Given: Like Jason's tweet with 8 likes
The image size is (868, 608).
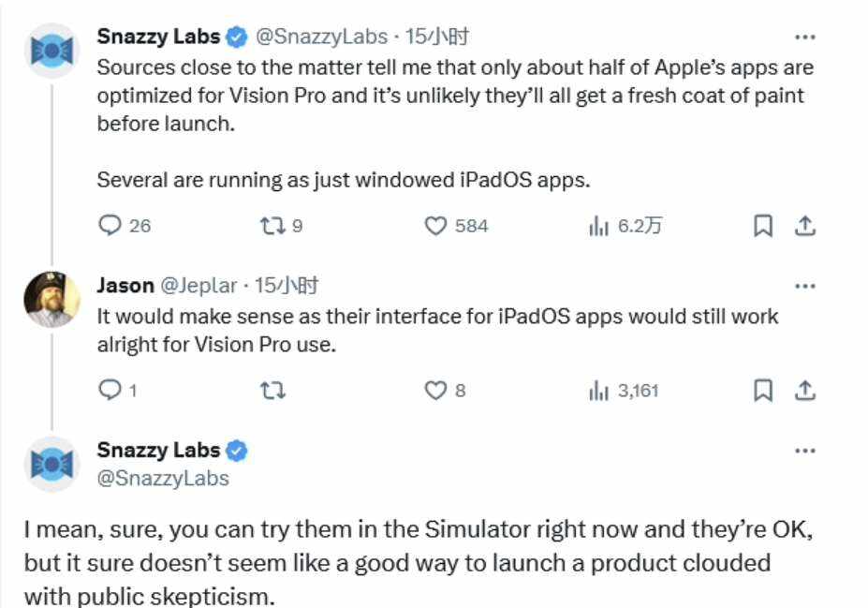Looking at the screenshot, I should click(436, 390).
